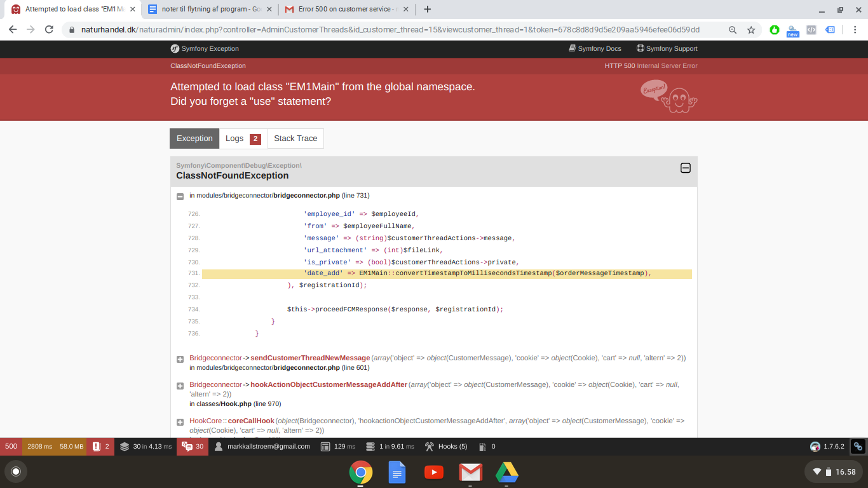Open the template rendering panel showing 129 ms
This screenshot has width=868, height=488.
[x=338, y=447]
